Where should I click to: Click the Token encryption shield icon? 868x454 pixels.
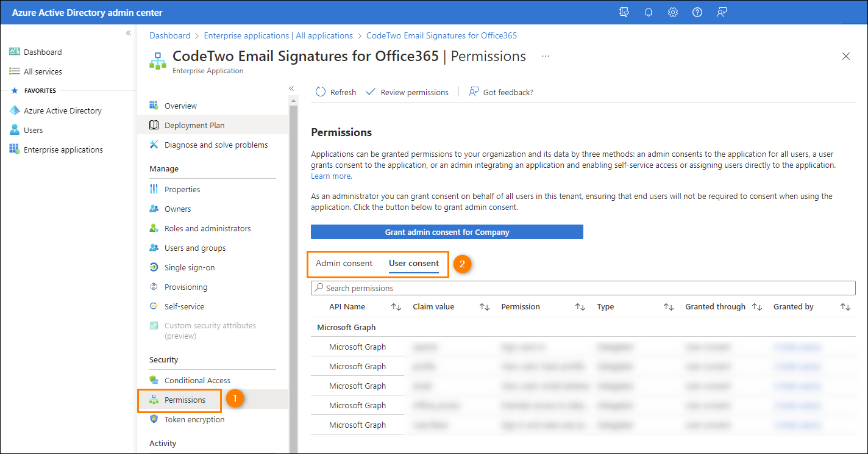tap(154, 419)
